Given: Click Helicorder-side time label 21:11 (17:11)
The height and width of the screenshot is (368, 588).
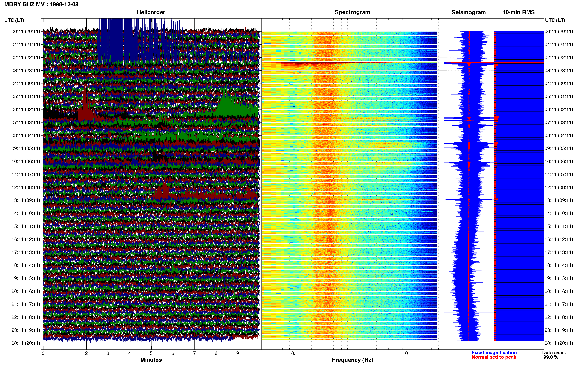Looking at the screenshot, I should click(26, 304).
